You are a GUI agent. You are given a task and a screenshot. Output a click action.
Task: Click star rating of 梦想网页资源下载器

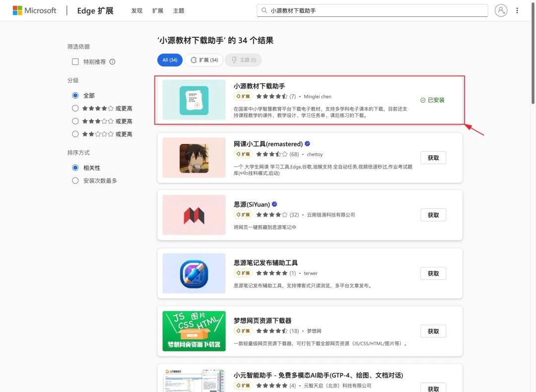pos(272,331)
